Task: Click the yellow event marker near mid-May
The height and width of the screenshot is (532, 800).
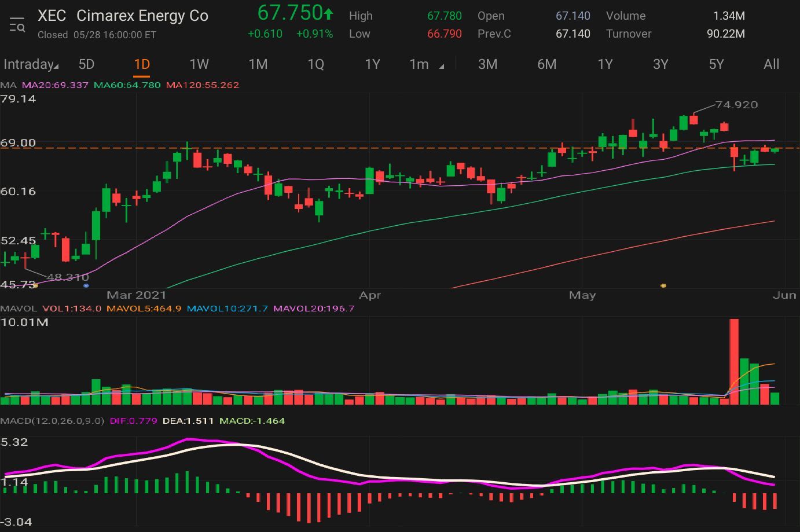Action: pos(663,285)
